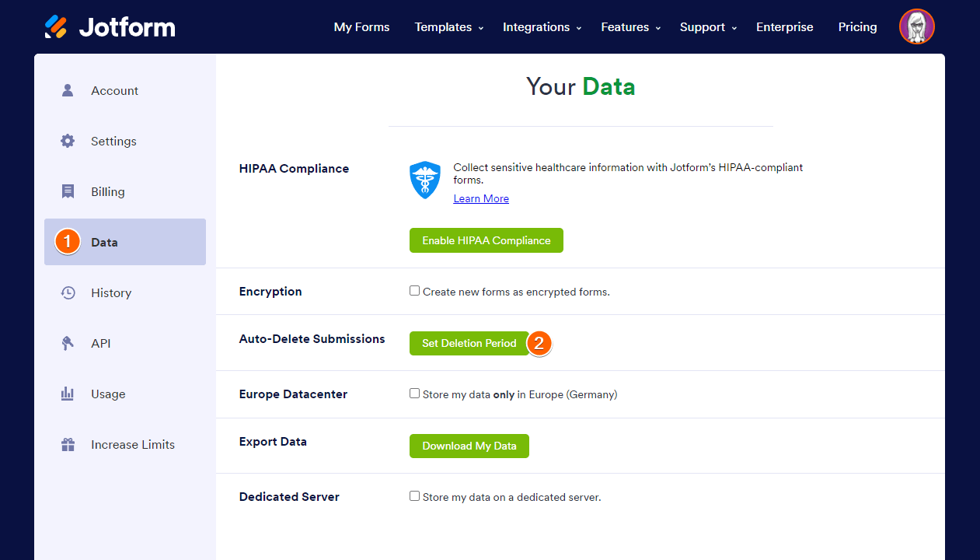Select Account in the sidebar
Viewport: 980px width, 560px height.
tap(125, 90)
